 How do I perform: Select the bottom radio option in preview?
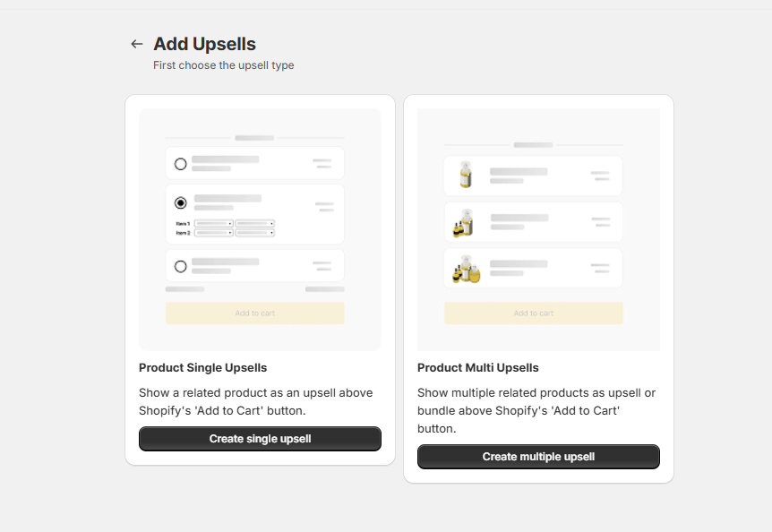coord(181,266)
